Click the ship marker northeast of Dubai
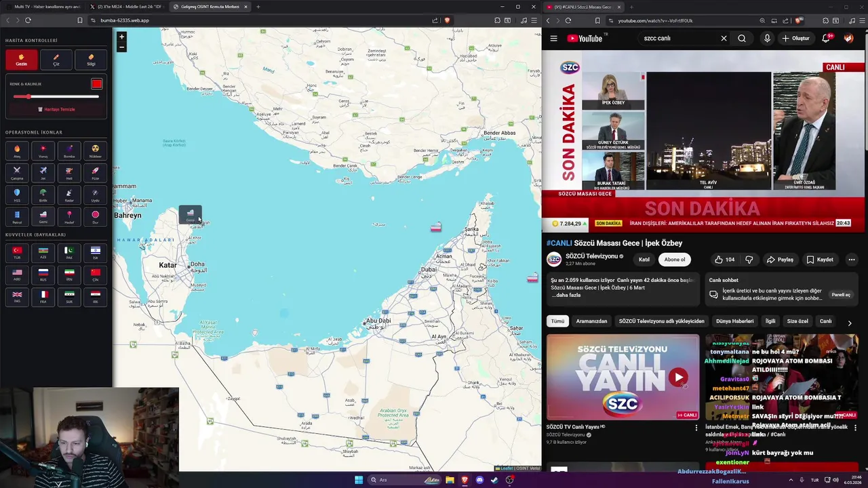868x488 pixels. 436,227
